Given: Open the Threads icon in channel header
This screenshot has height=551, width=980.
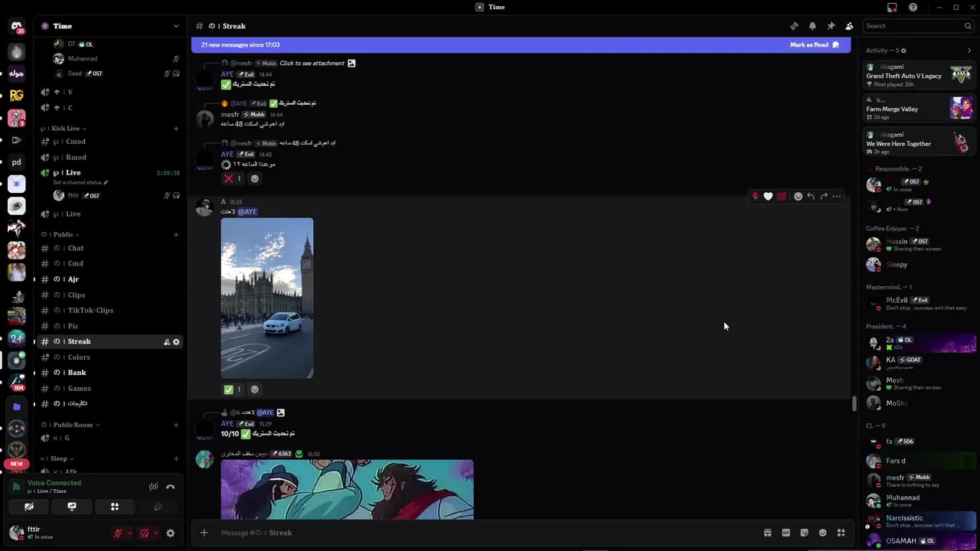Looking at the screenshot, I should [x=794, y=26].
